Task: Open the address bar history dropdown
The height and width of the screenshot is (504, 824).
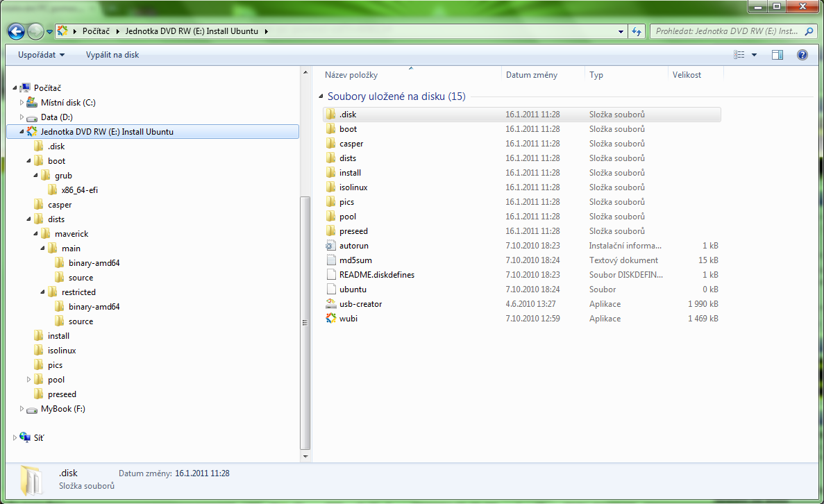Action: click(621, 31)
